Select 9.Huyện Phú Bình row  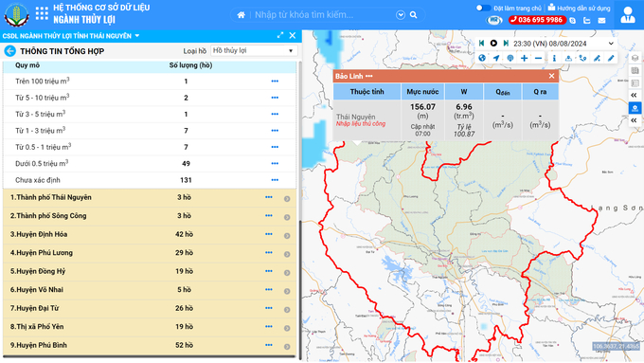tap(150, 346)
